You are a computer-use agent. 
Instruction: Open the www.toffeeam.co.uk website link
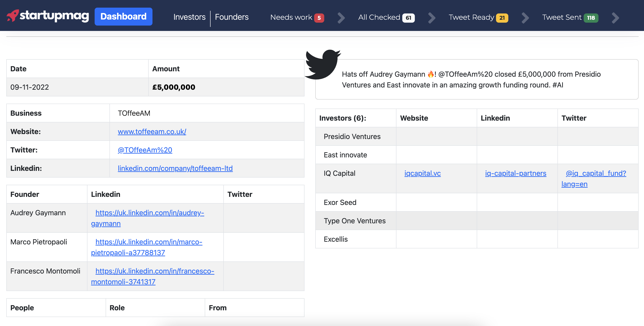(x=152, y=132)
